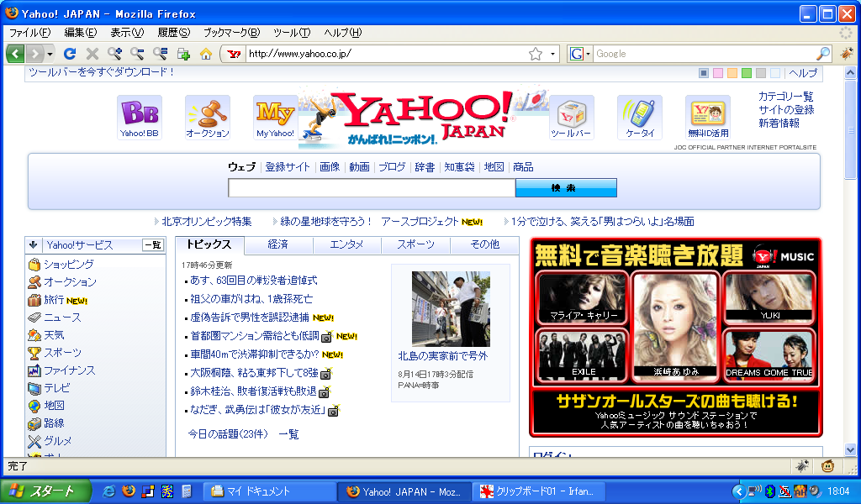Image resolution: width=861 pixels, height=504 pixels.
Task: Open the My Yahoo! icon
Action: click(x=275, y=118)
